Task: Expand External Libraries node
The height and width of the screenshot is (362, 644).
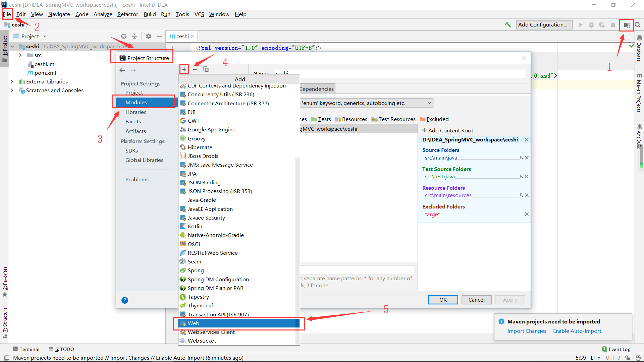Action: (12, 82)
